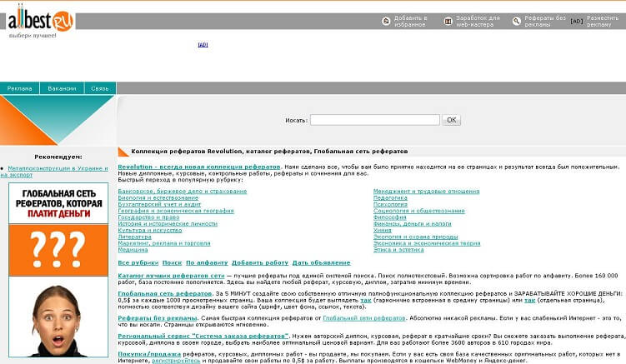Open Revolution - всегда новая коллекция рефератов

coord(199,167)
